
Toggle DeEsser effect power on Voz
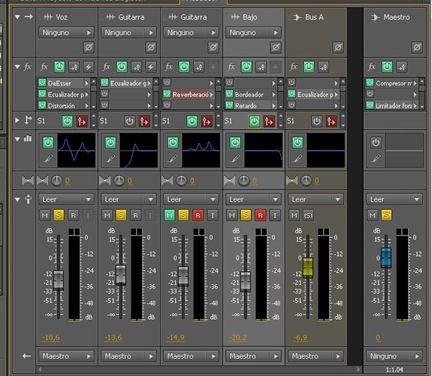click(42, 83)
